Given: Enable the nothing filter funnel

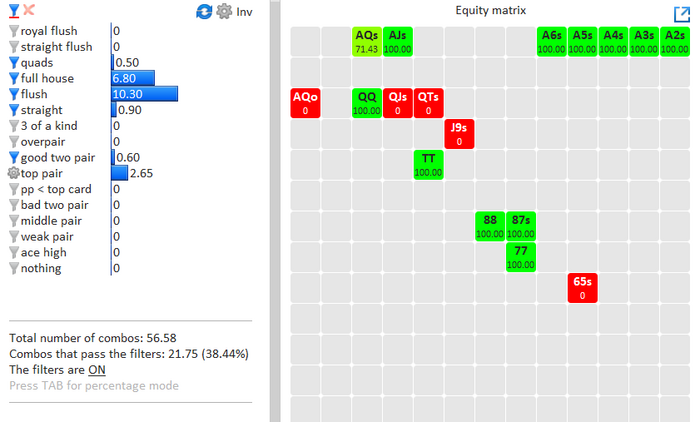Looking at the screenshot, I should pos(14,268).
